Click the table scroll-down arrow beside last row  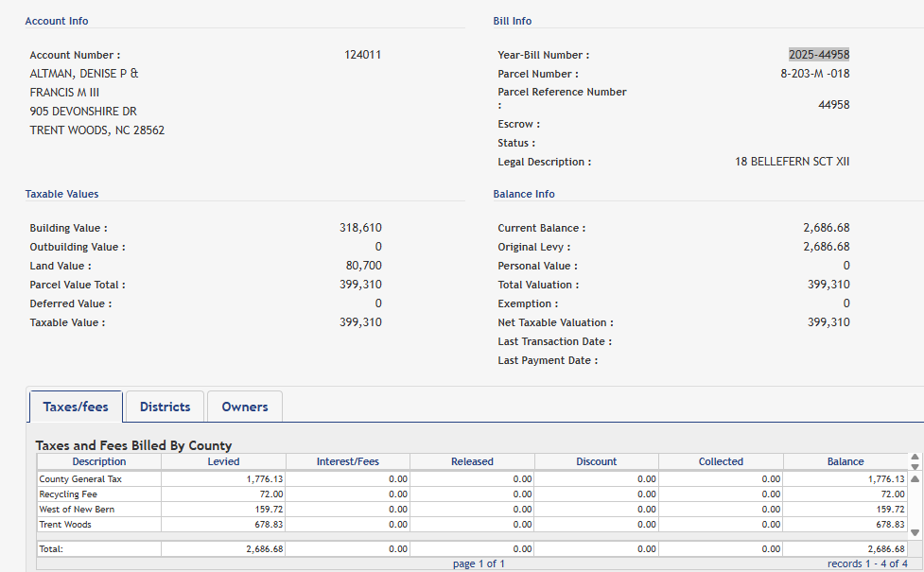coord(915,532)
